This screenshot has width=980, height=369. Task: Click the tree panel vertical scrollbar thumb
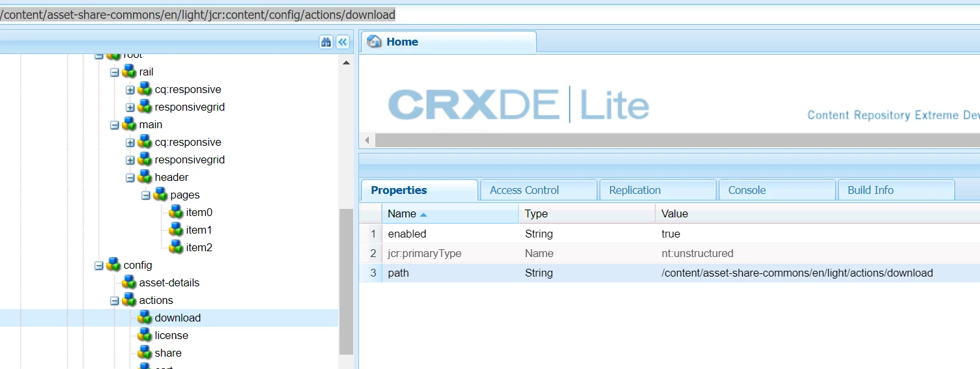(347, 282)
